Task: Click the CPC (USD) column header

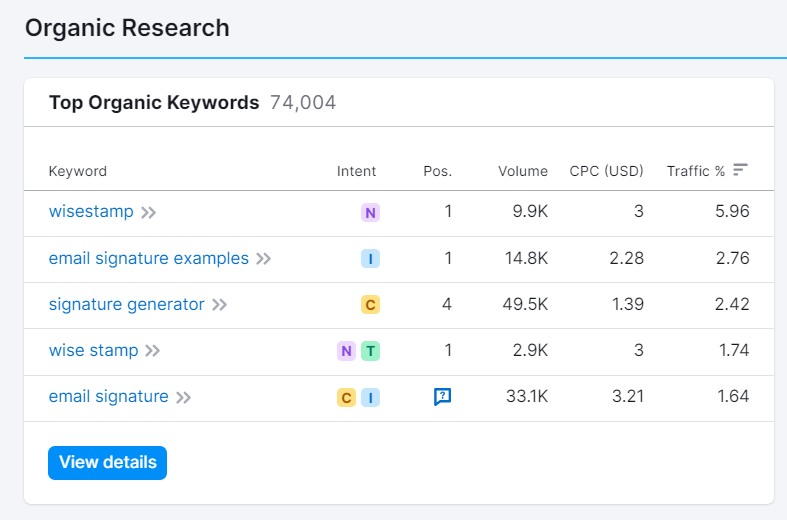Action: (x=606, y=171)
